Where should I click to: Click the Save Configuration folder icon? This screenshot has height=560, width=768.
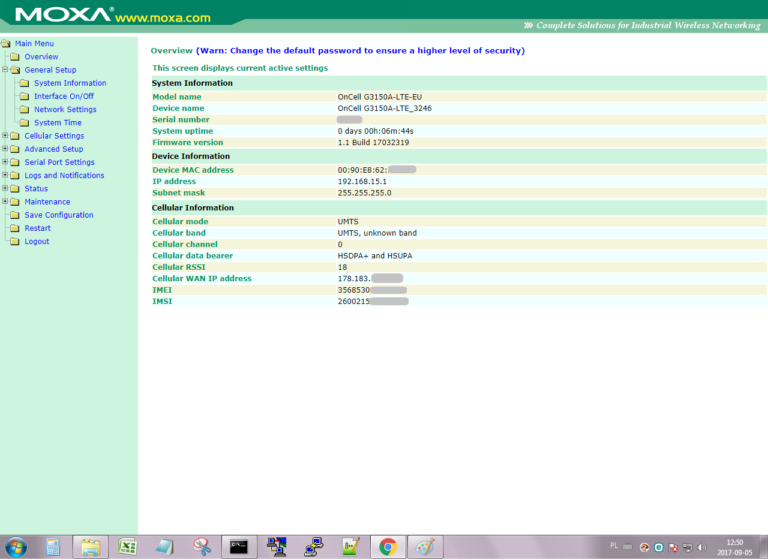pyautogui.click(x=15, y=215)
